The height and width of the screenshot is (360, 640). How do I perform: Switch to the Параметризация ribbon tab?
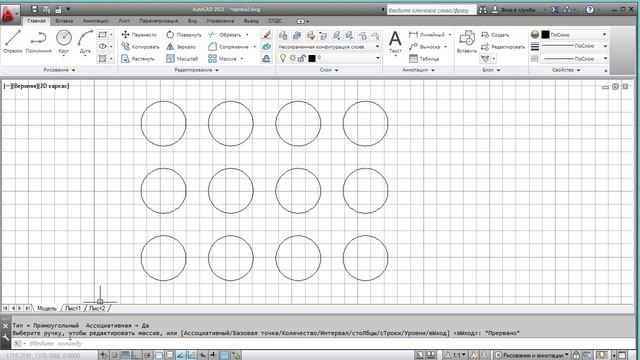coord(158,21)
